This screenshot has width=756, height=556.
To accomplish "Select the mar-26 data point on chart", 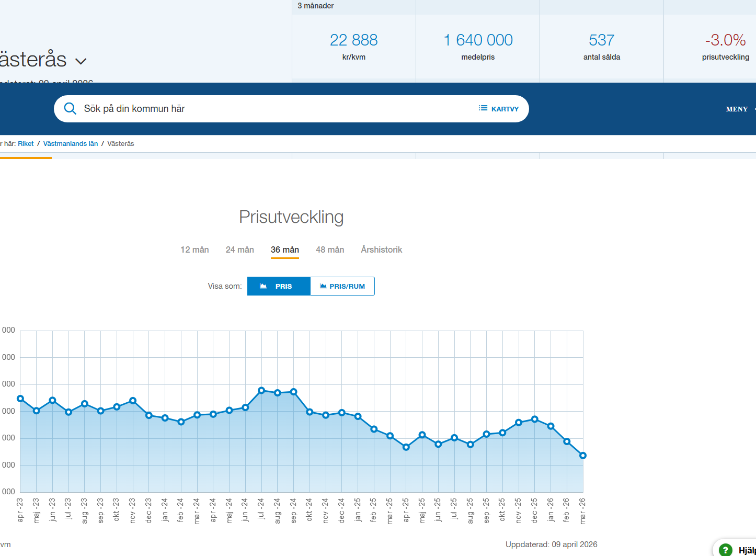I will click(583, 456).
